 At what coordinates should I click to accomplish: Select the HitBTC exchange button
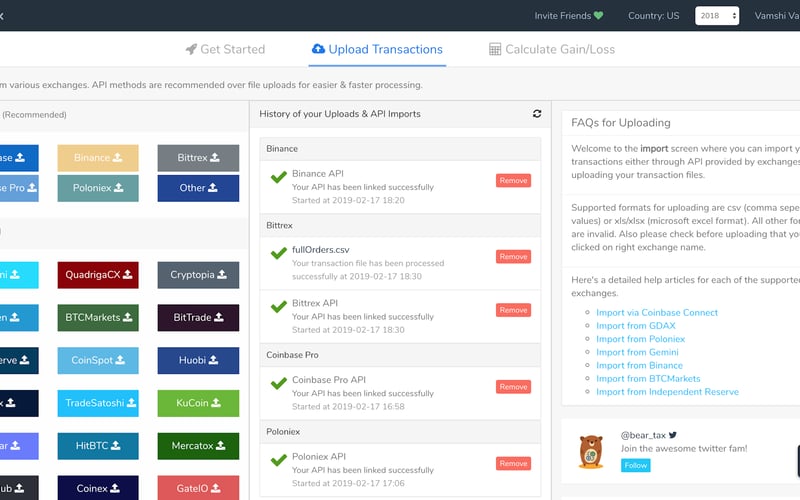pyautogui.click(x=98, y=446)
